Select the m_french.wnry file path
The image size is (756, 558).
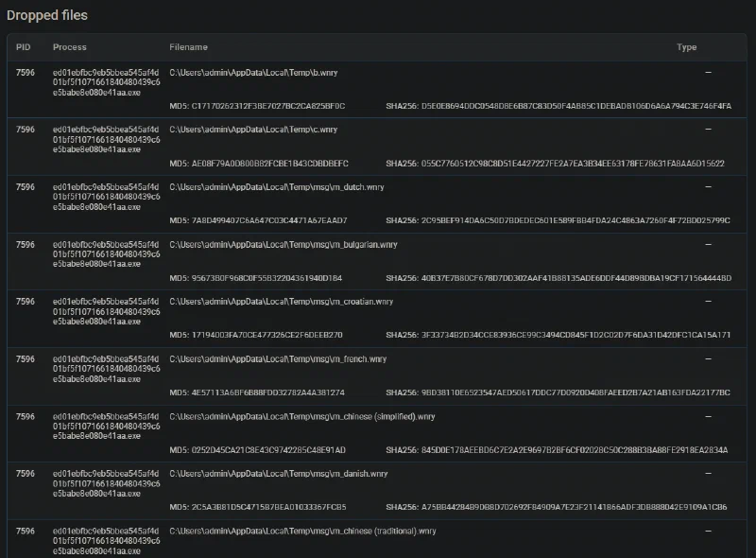tap(278, 359)
